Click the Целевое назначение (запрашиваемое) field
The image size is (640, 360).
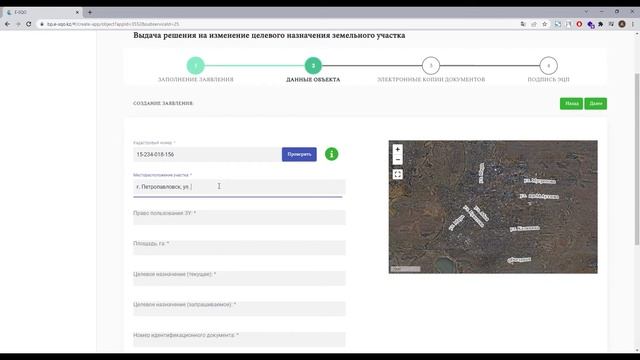(x=239, y=308)
